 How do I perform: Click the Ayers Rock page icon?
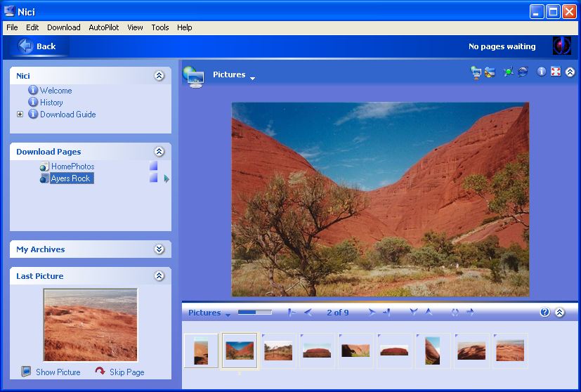point(44,178)
